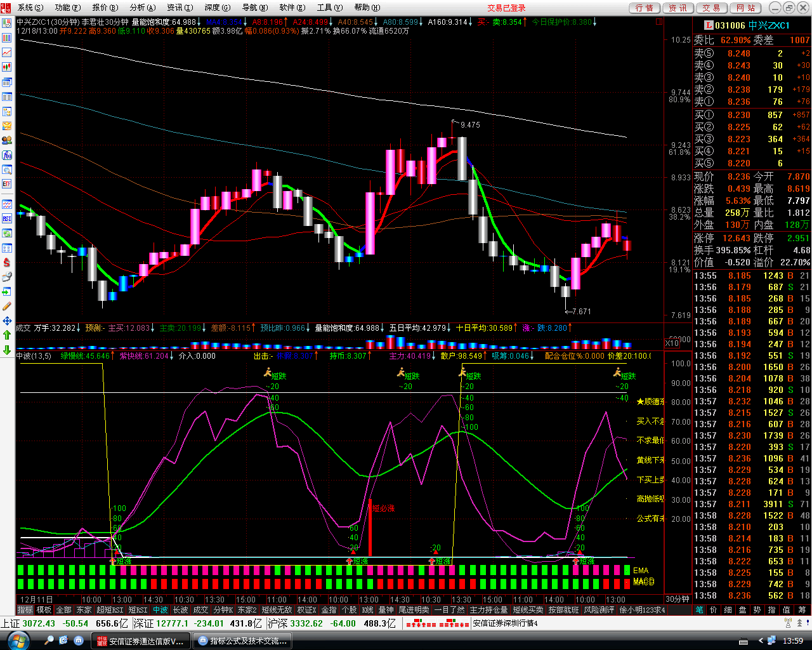Click the blue four-way move arrows icon
This screenshot has width=812, height=650.
pyautogui.click(x=7, y=321)
